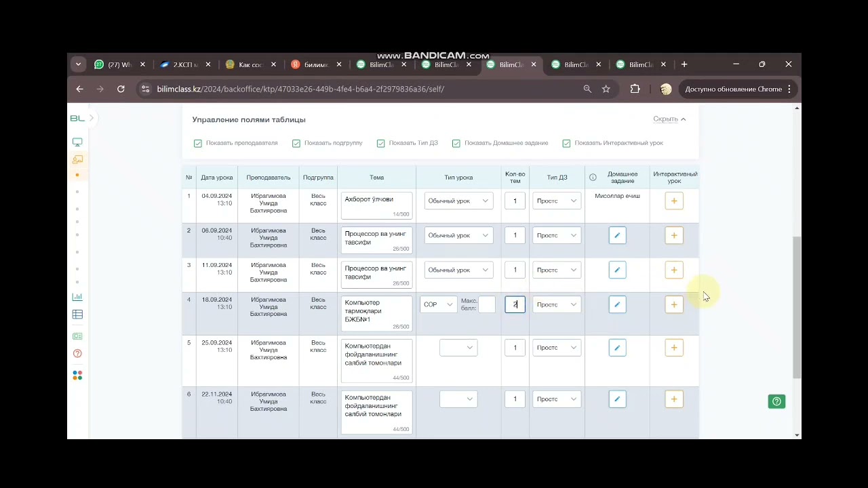Viewport: 868px width, 488px height.
Task: Open the zoom magnifier icon in address bar
Action: click(587, 89)
